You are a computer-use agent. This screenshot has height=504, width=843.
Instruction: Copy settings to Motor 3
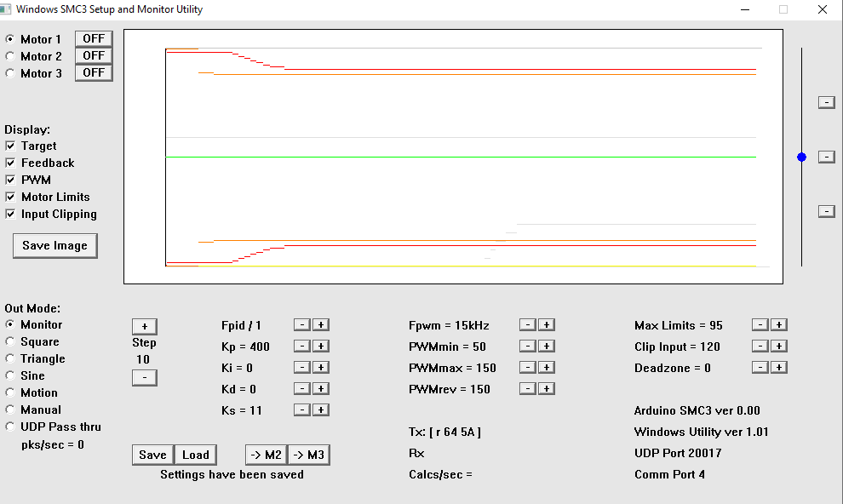pos(309,455)
